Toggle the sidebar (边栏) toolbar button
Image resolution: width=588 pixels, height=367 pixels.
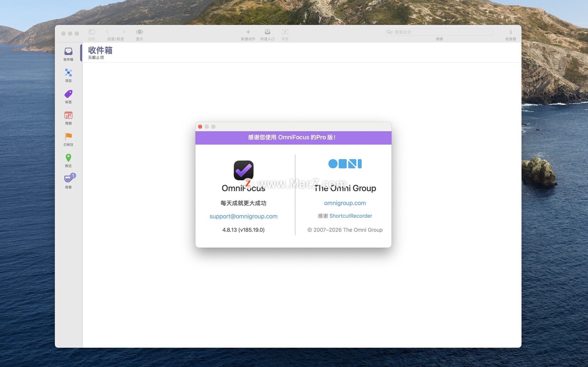[x=92, y=32]
